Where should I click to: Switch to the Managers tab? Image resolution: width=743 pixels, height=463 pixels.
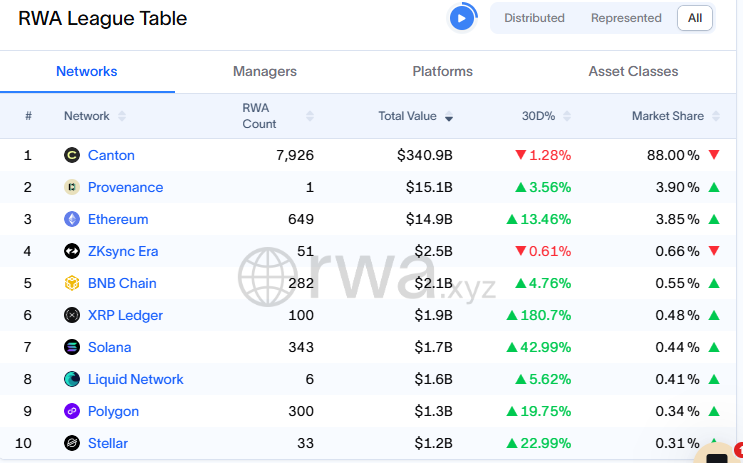point(265,71)
